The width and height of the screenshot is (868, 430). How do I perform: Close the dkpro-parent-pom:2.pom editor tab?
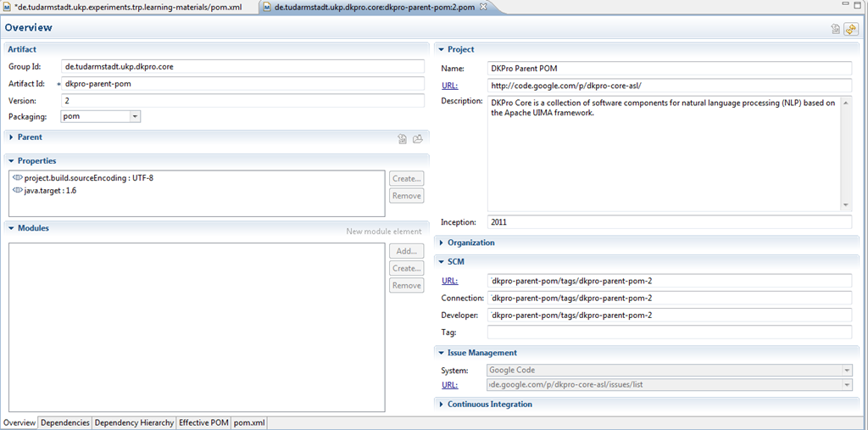[x=483, y=7]
